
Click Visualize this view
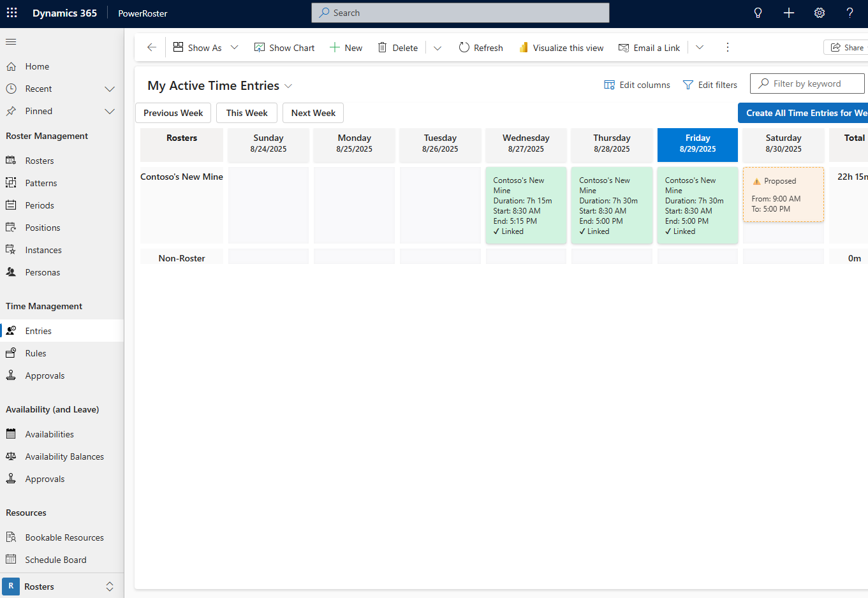coord(561,48)
